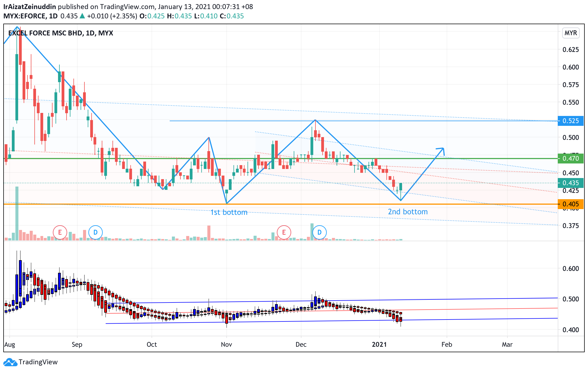Screen dimensions: 588x372
Task: Click the '1st bottom' annotation text
Action: (229, 212)
